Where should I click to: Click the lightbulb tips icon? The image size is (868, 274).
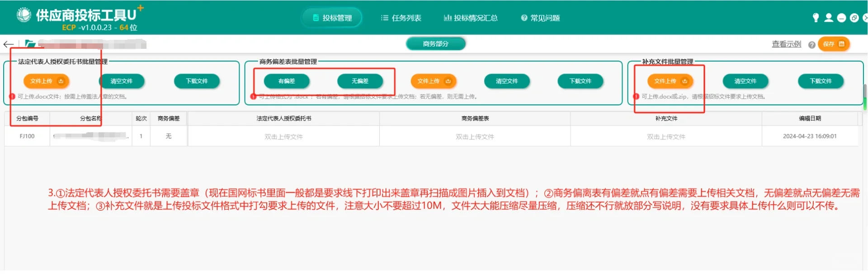click(x=816, y=18)
